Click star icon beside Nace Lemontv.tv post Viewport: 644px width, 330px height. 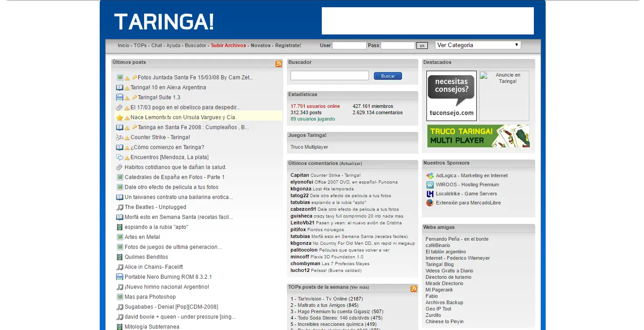120,117
